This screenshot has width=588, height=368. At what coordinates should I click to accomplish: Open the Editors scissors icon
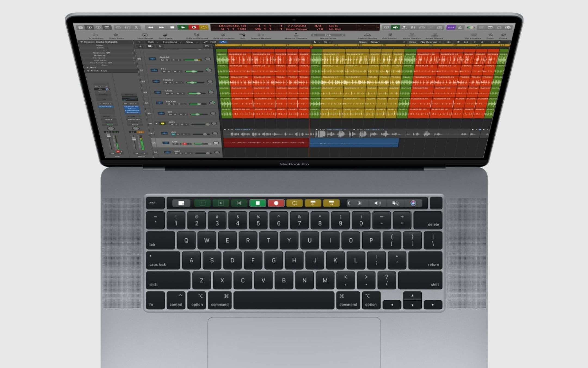[x=136, y=27]
